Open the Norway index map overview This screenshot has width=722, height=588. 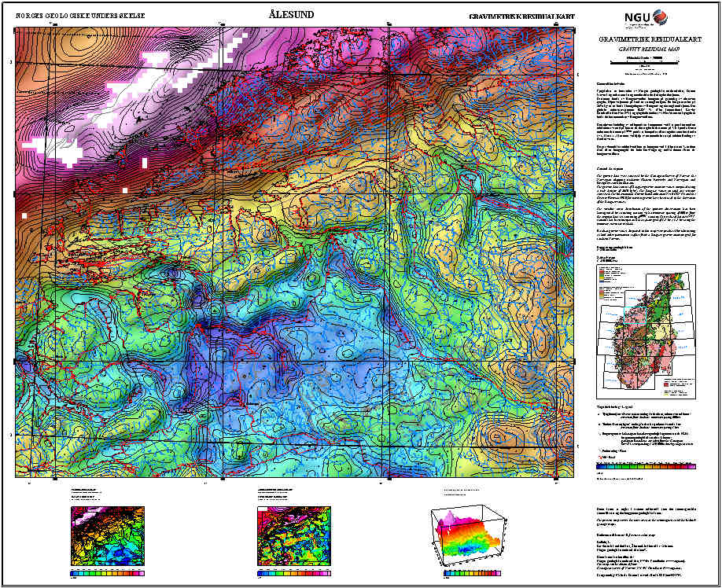(x=646, y=332)
